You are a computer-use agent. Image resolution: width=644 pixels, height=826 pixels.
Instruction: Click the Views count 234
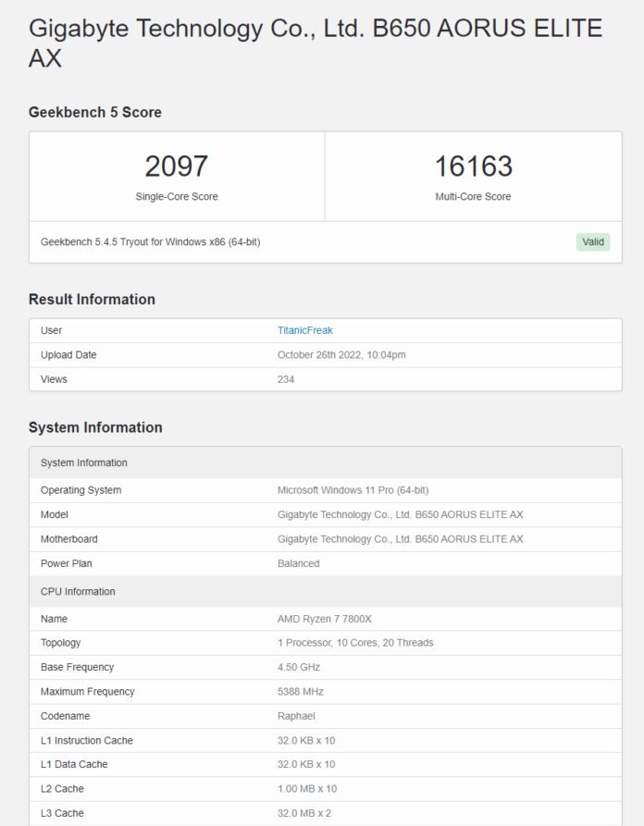point(286,379)
